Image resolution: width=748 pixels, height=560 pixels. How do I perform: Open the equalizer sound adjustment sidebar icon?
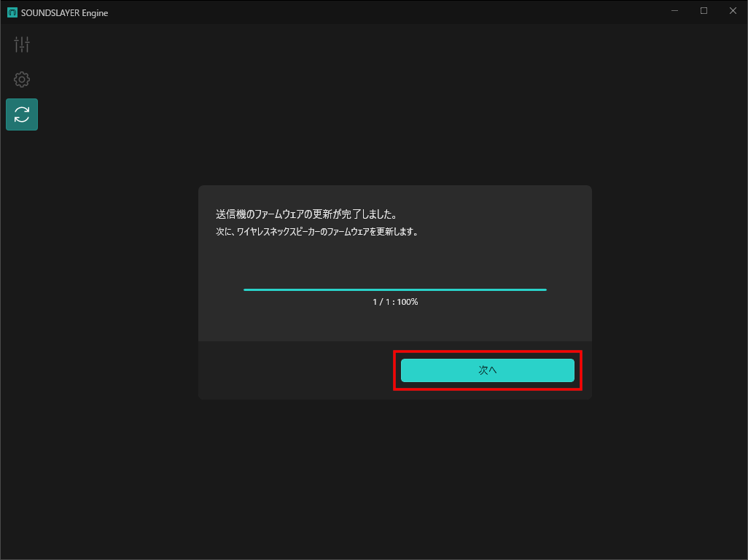[22, 44]
